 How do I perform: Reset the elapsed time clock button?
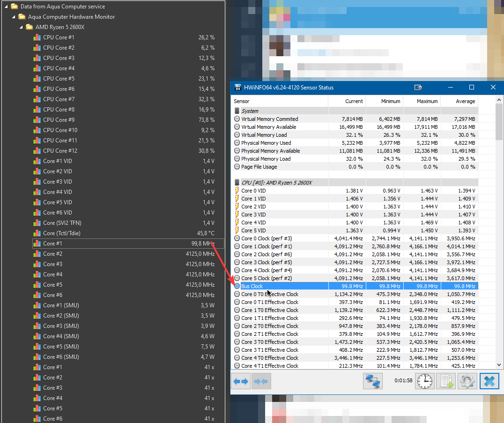[x=425, y=382]
